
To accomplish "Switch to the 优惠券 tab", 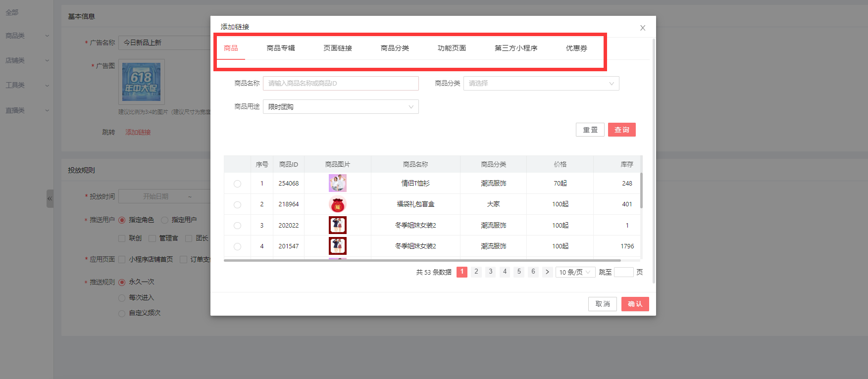I will click(576, 48).
